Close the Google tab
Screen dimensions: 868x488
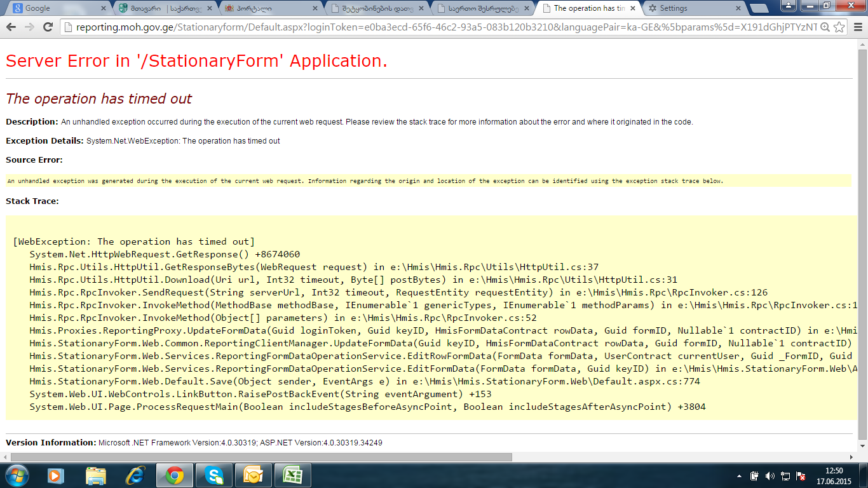104,8
